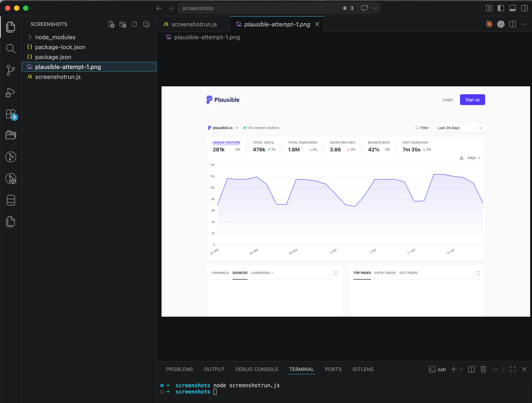This screenshot has width=532, height=403.
Task: Switch to the screenshotrun.js tab
Action: click(194, 24)
